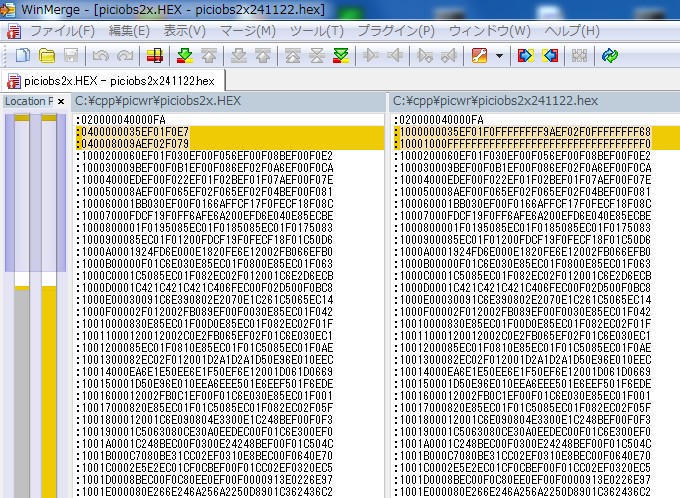This screenshot has height=498, width=680.
Task: Select left-pane diff line :0400000035EF01F0E7
Action: 229,131
